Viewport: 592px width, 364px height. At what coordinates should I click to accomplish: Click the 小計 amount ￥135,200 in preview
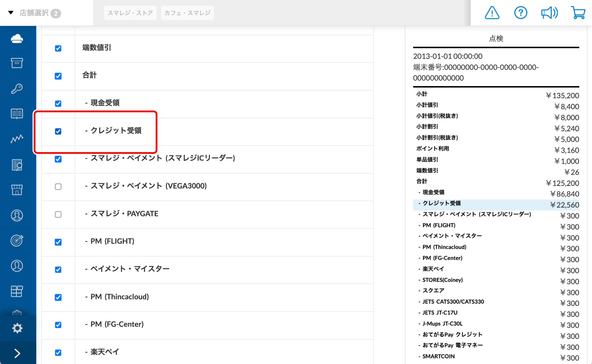pyautogui.click(x=562, y=95)
